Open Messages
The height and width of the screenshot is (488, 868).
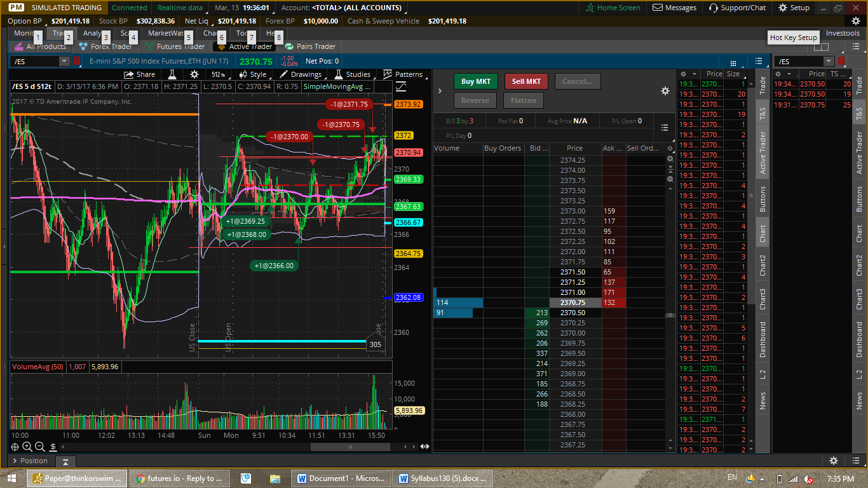coord(674,8)
